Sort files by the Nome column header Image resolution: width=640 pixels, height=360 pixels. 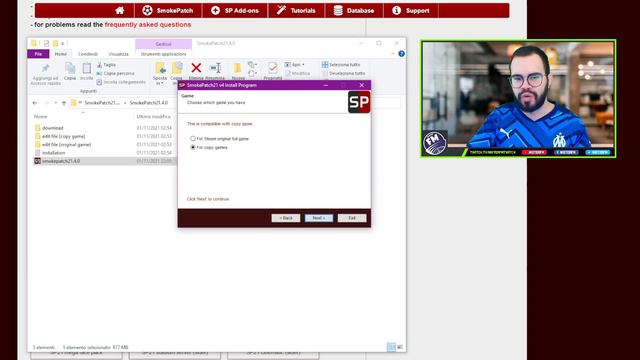pyautogui.click(x=40, y=117)
